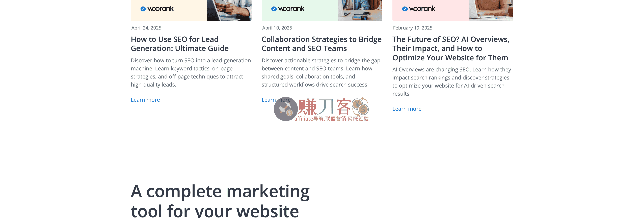The height and width of the screenshot is (218, 644).
Task: Open the collaboration article laptop photo
Action: tap(360, 11)
